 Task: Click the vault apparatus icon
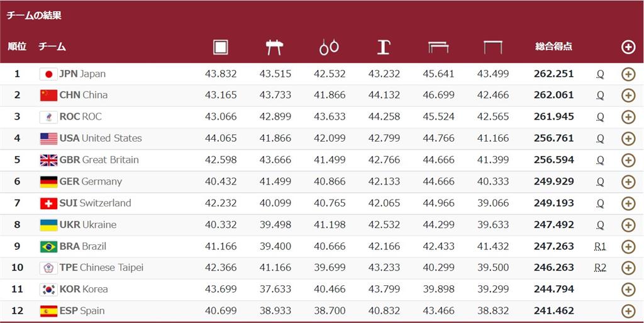click(384, 47)
